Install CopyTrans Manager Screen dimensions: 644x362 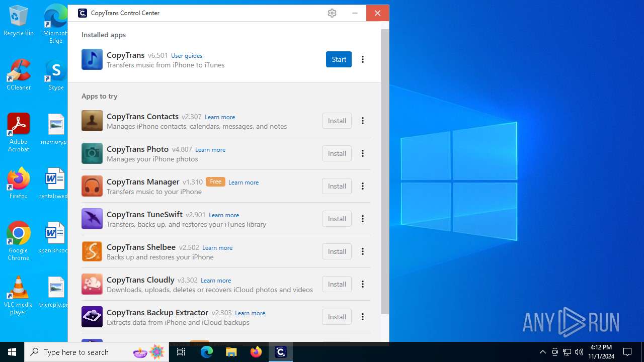tap(337, 186)
